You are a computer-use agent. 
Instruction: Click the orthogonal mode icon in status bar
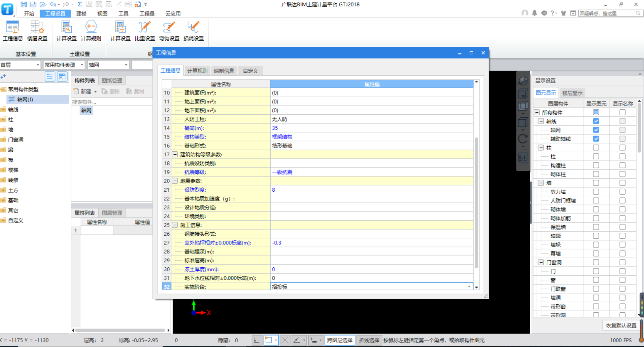tap(257, 340)
